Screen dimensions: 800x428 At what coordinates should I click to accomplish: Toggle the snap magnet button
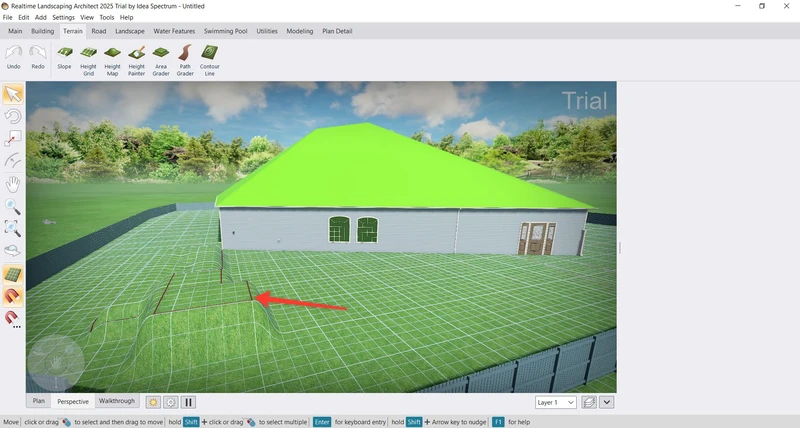[x=13, y=296]
